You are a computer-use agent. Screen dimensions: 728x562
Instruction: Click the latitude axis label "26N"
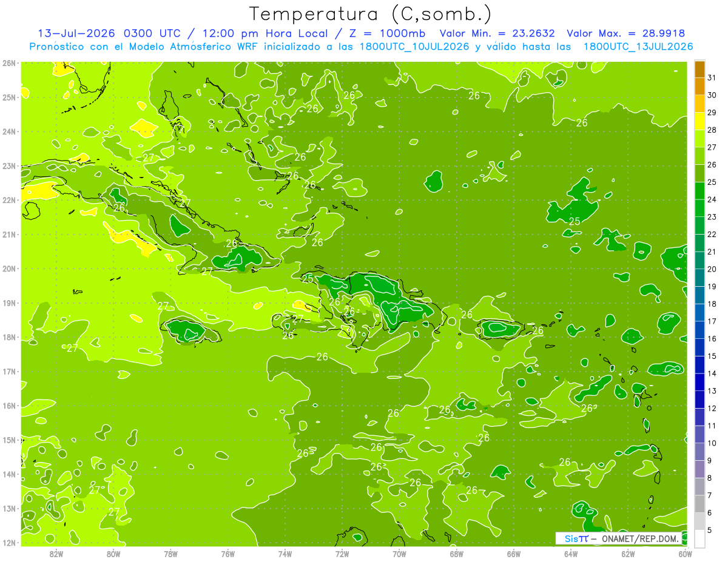(x=9, y=63)
